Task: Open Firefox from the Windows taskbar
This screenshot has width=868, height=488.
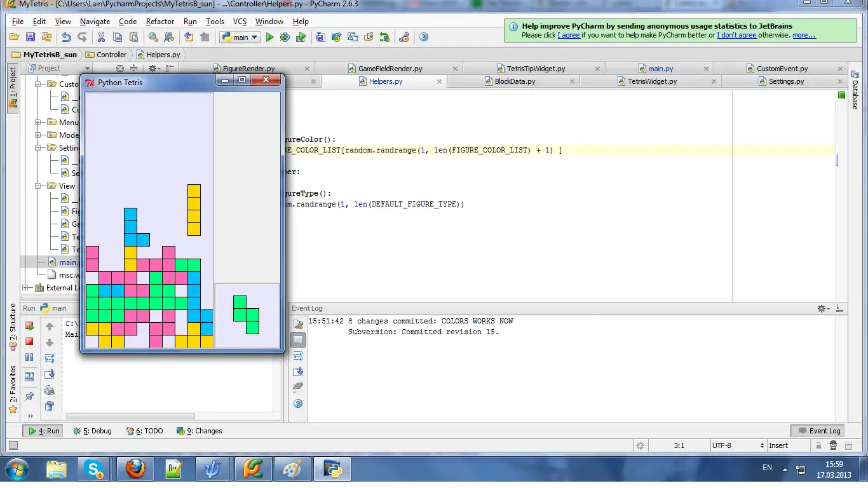Action: tap(135, 470)
